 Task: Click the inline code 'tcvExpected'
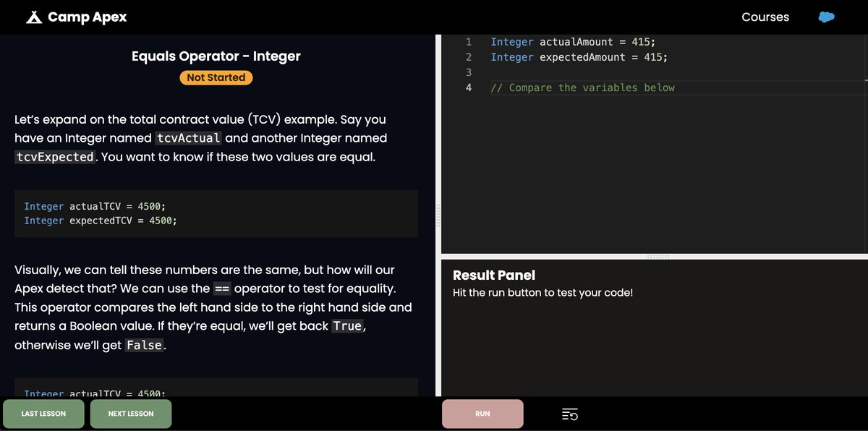point(55,157)
